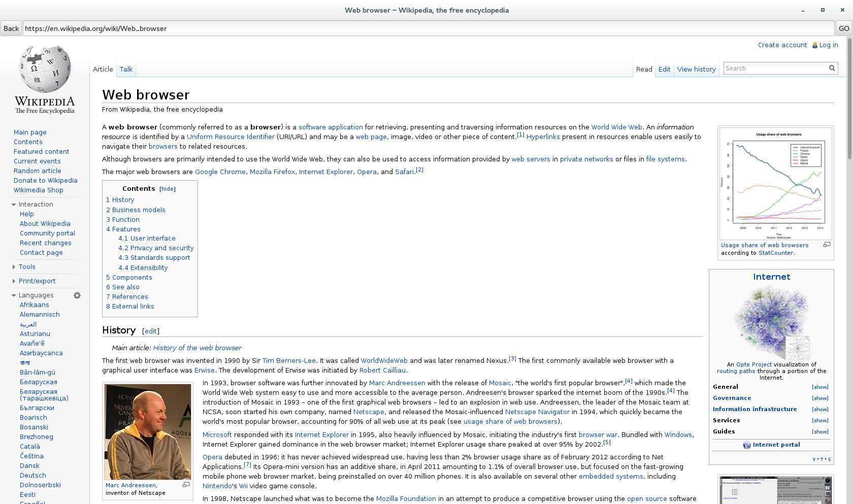Show the Guides section in Internet box
This screenshot has width=853, height=504.
click(x=820, y=432)
